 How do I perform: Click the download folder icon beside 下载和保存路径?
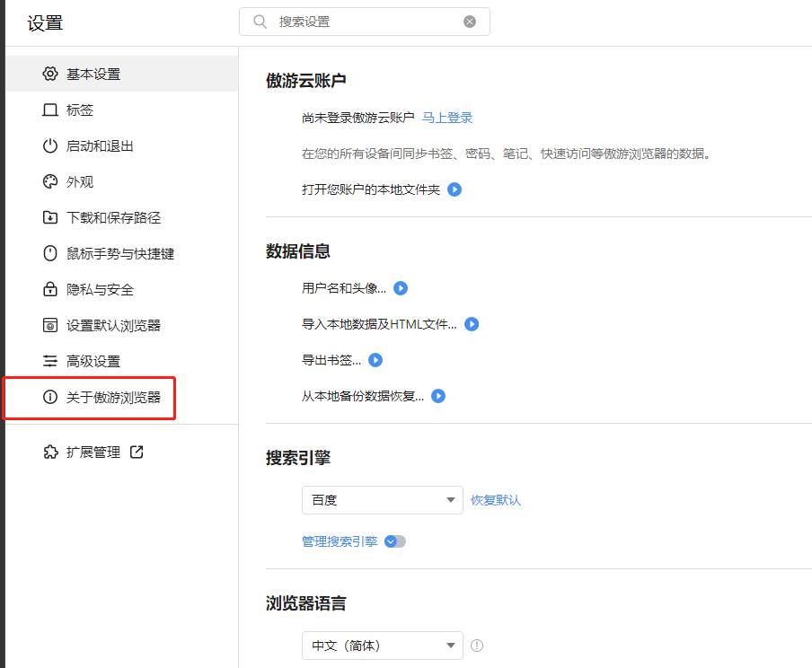point(49,217)
